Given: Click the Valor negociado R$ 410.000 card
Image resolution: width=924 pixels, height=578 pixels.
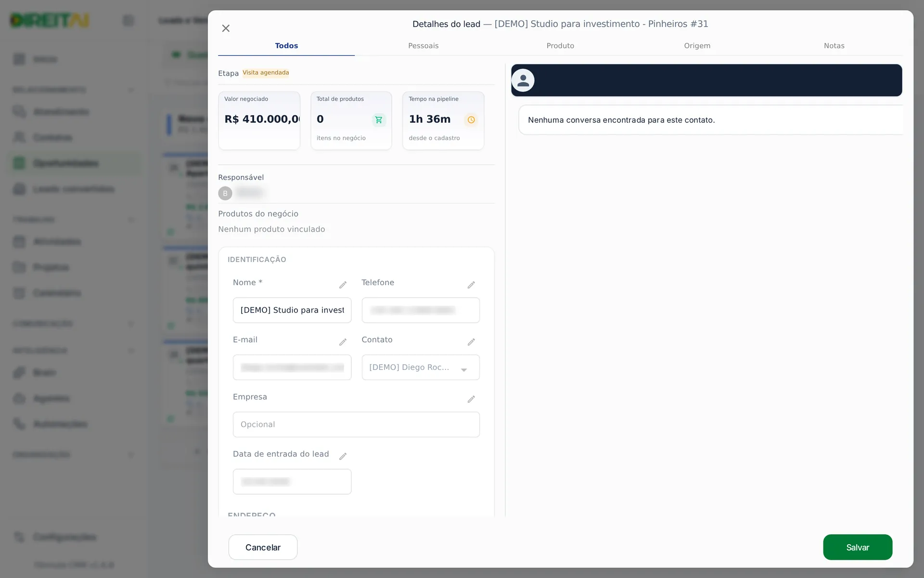Looking at the screenshot, I should click(259, 121).
